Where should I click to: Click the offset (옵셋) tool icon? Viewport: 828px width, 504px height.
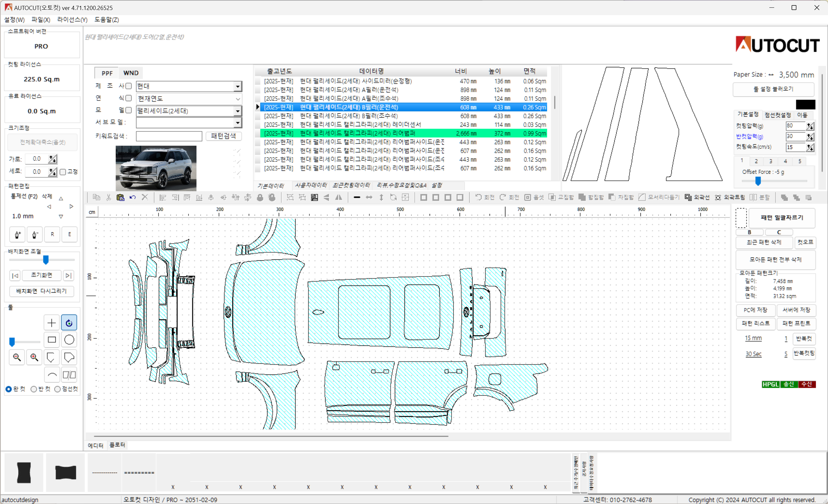click(x=528, y=197)
